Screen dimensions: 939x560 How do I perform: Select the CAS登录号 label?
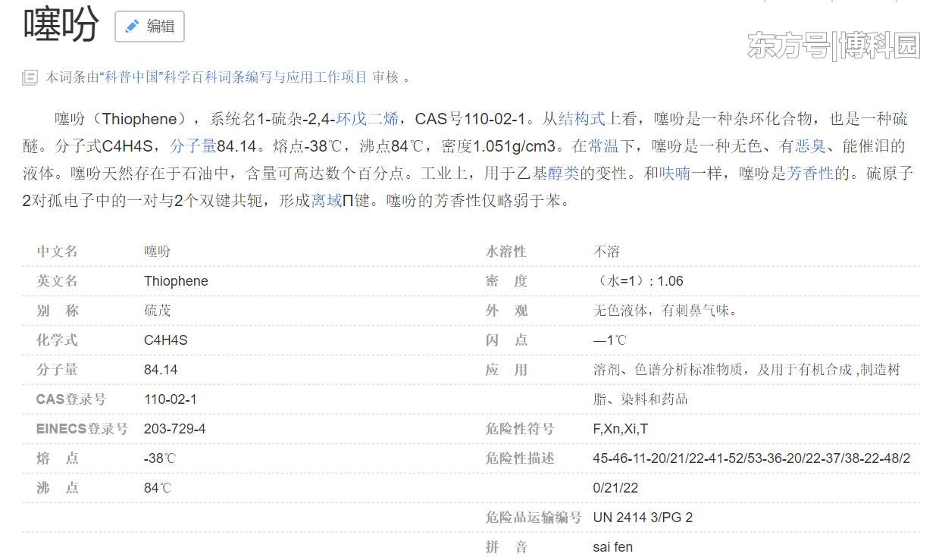click(71, 399)
